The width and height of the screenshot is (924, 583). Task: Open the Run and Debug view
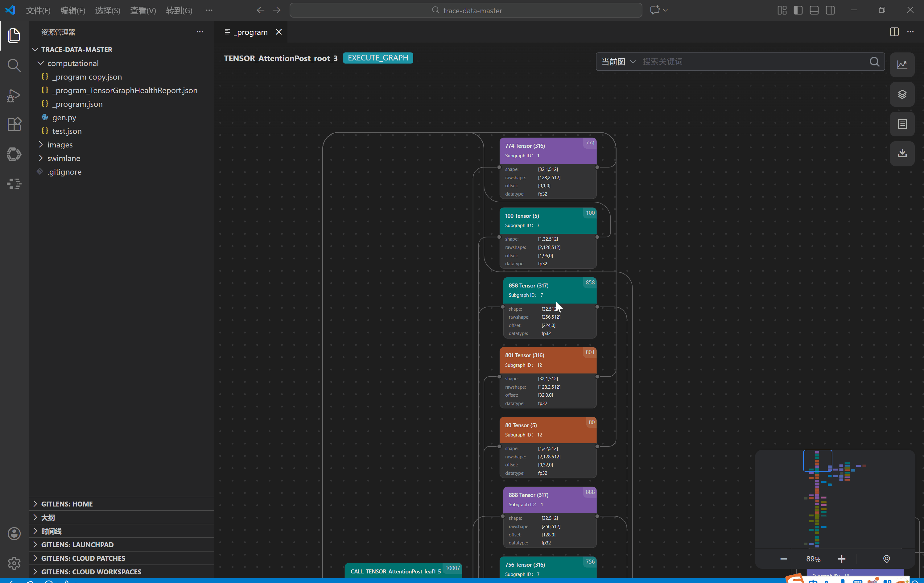click(14, 95)
